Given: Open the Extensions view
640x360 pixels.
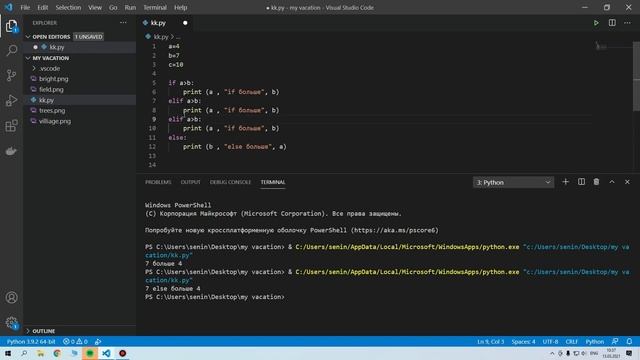Looking at the screenshot, I should pos(11,126).
